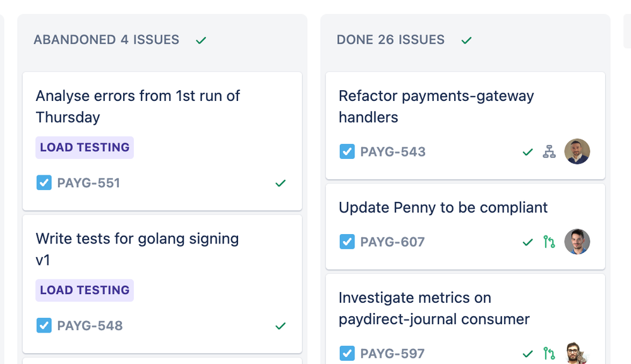Open assignee avatar on PAYG-607 card

pos(577,242)
